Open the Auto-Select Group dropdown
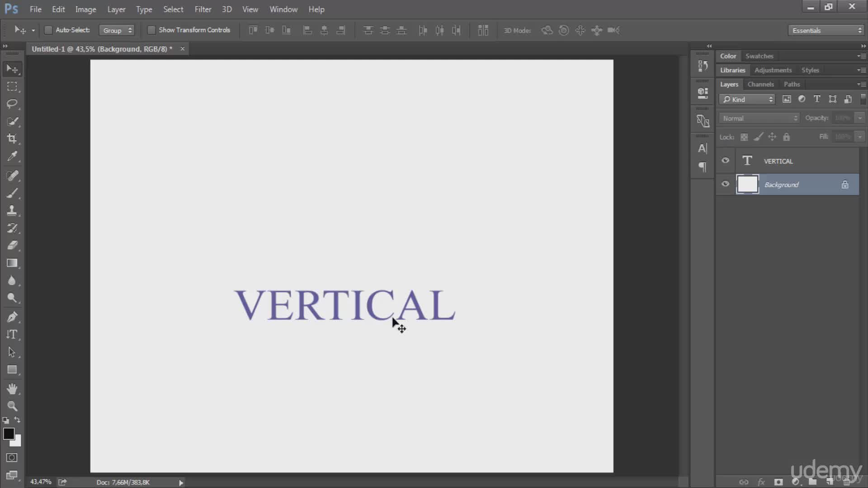Image resolution: width=868 pixels, height=488 pixels. click(x=117, y=30)
